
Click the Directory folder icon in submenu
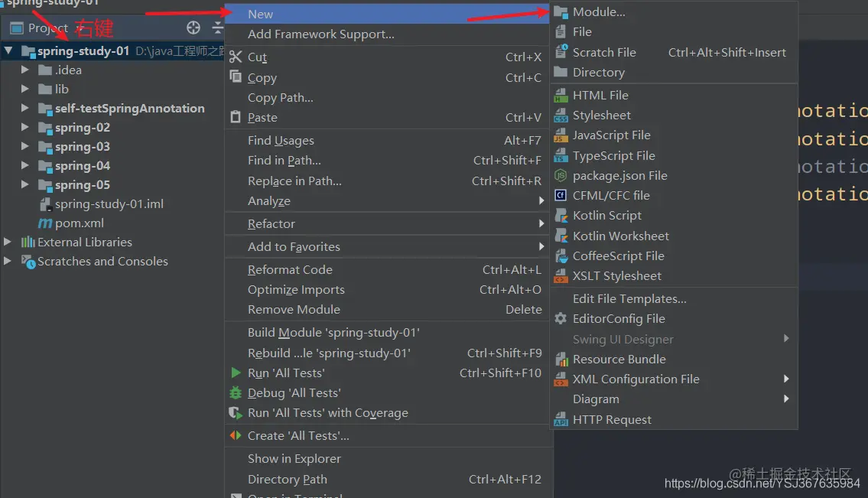561,72
